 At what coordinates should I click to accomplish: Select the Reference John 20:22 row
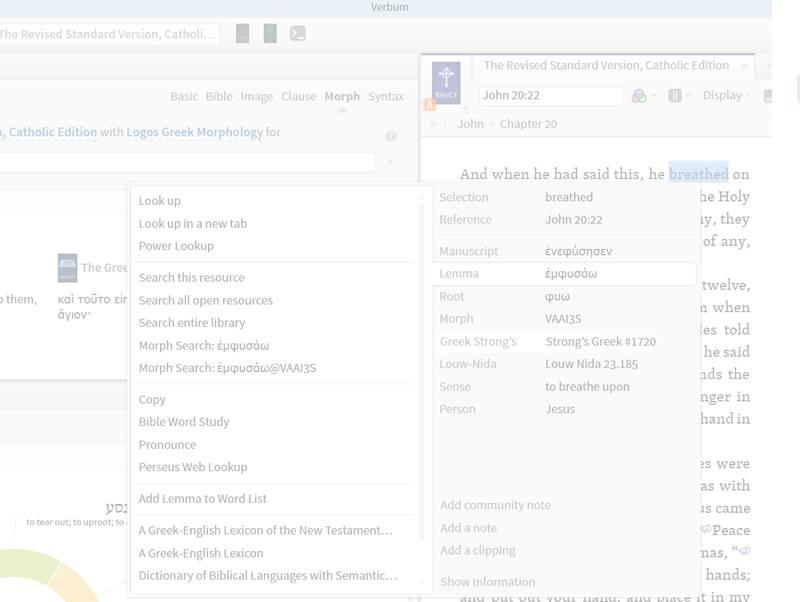tap(565, 220)
